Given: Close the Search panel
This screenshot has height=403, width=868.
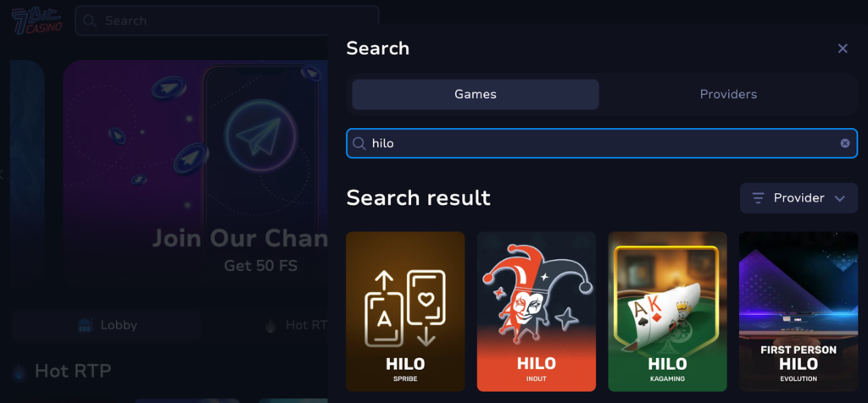Looking at the screenshot, I should [843, 48].
